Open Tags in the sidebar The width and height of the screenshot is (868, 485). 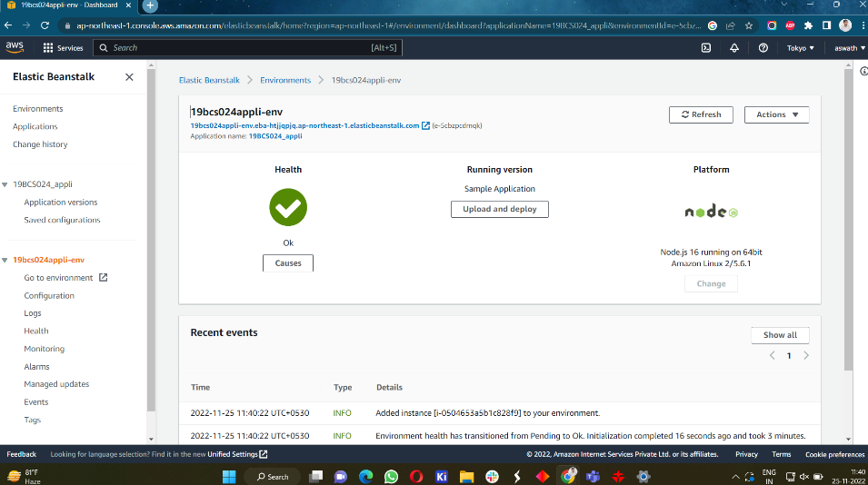coord(32,420)
